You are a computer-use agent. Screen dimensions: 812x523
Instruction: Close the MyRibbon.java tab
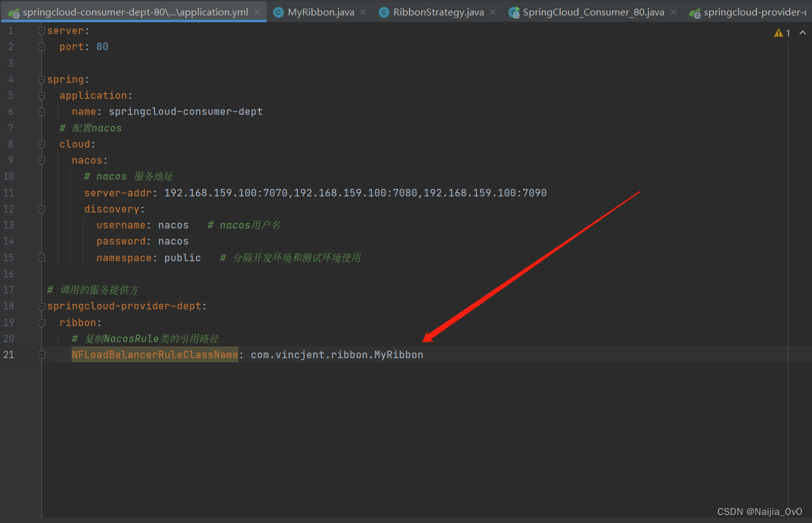point(363,12)
